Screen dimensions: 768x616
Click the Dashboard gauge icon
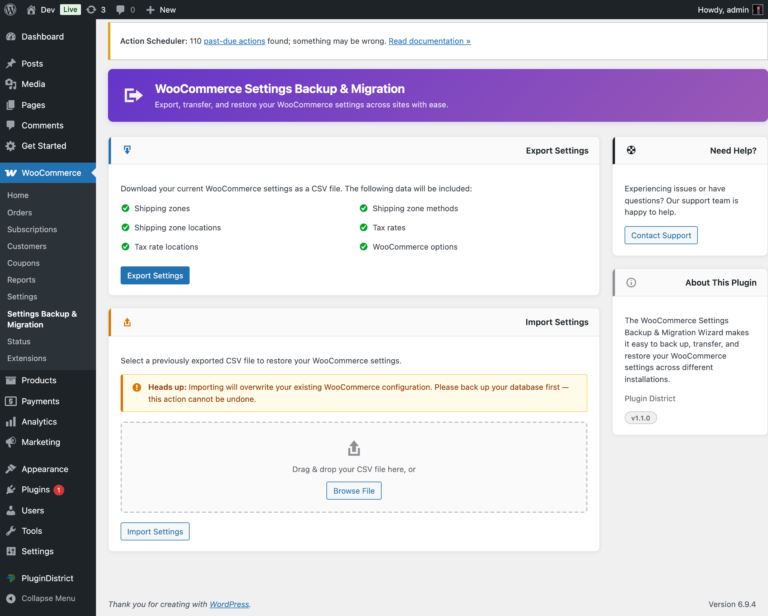click(x=11, y=37)
